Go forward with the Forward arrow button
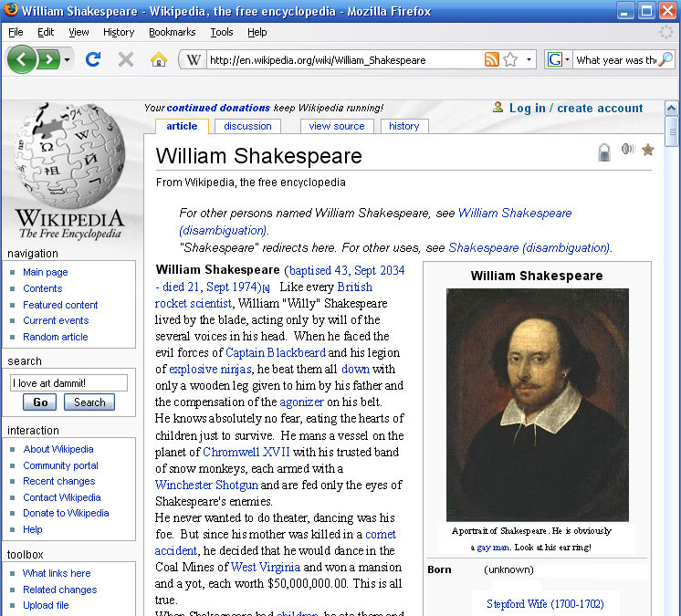Image resolution: width=681 pixels, height=616 pixels. pyautogui.click(x=48, y=59)
